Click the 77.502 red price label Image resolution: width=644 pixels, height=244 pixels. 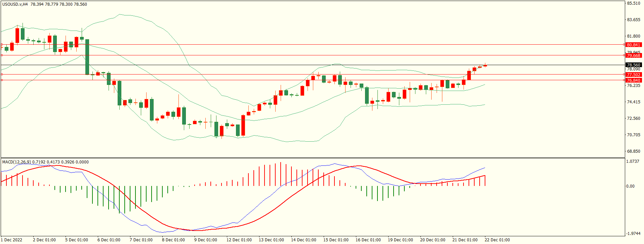coord(633,75)
